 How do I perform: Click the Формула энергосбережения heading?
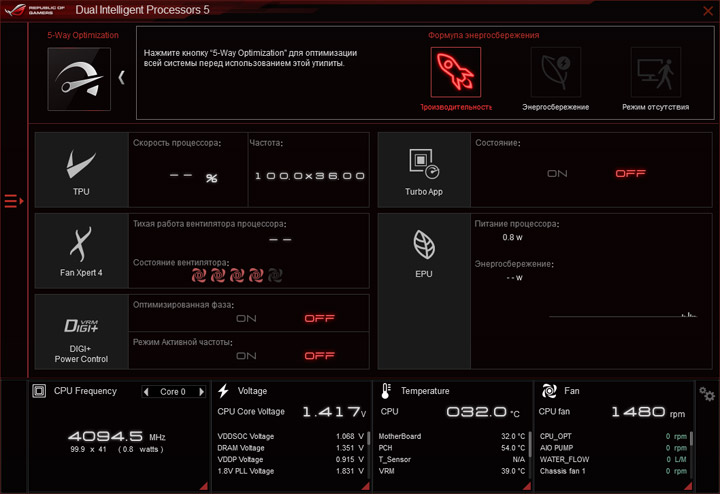tap(484, 35)
